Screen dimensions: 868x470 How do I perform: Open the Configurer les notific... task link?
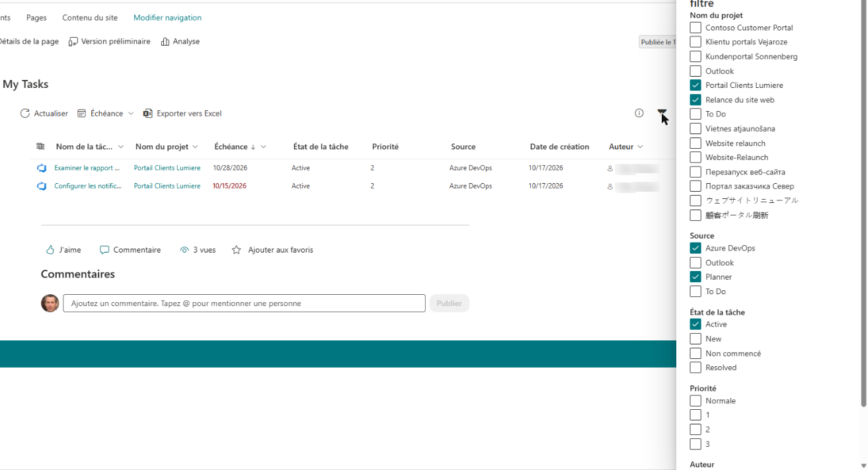pyautogui.click(x=88, y=186)
